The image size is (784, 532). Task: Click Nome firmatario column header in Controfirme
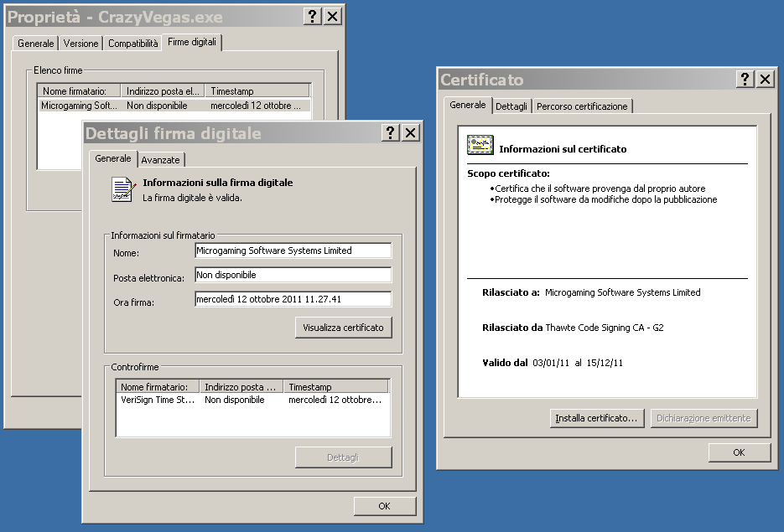point(158,386)
